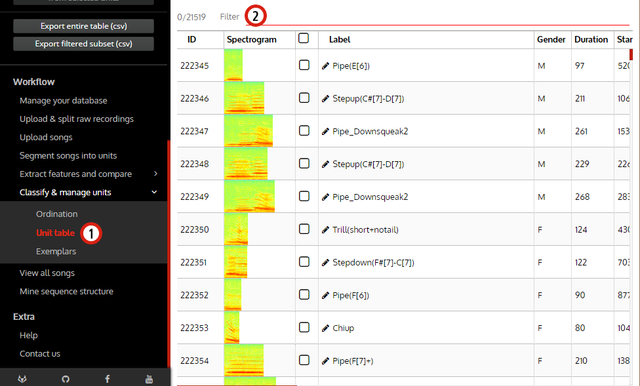This screenshot has height=386, width=640.
Task: Sort by Gender column header
Action: (551, 40)
